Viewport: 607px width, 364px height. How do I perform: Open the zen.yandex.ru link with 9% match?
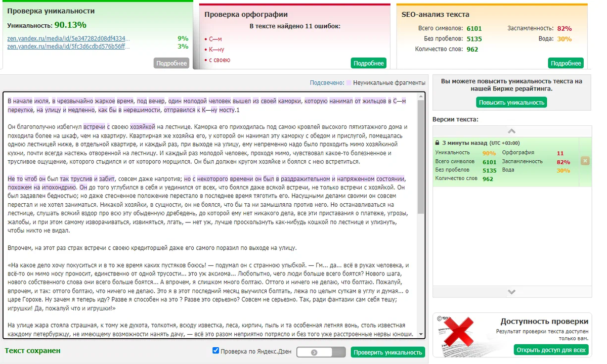68,38
